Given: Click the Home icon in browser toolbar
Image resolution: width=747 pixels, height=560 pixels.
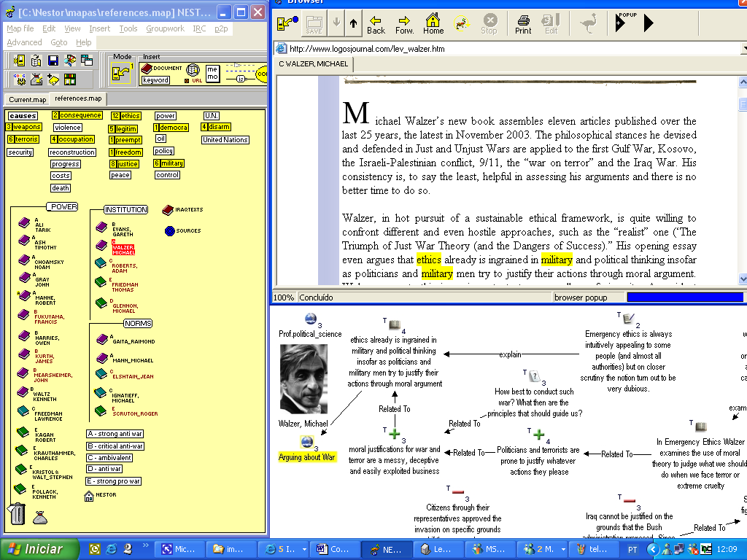Looking at the screenshot, I should tap(433, 24).
